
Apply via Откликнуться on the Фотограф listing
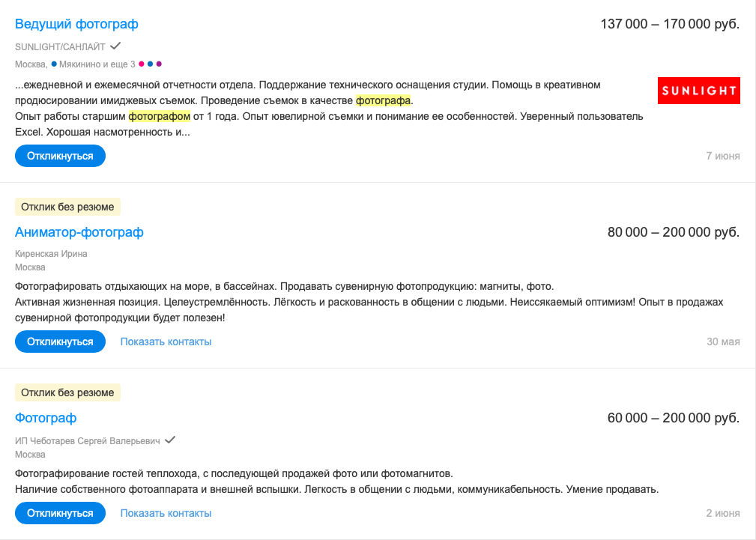click(60, 513)
